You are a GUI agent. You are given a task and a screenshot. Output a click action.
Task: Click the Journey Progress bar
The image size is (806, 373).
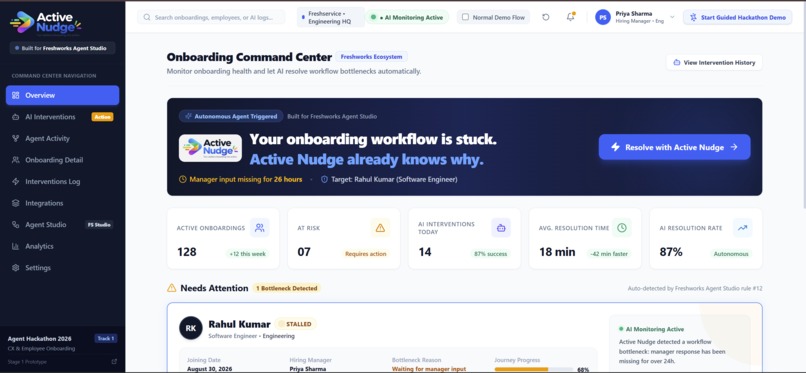click(x=534, y=369)
